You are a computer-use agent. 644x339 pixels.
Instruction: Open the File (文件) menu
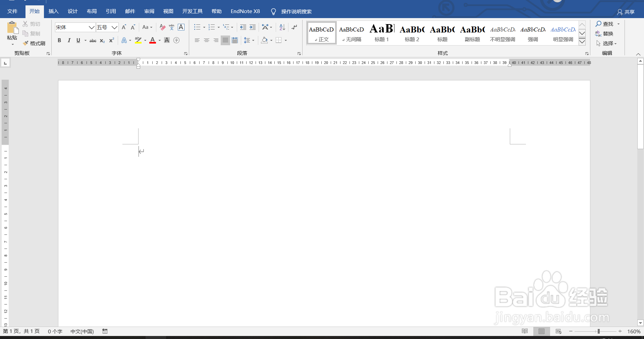pyautogui.click(x=12, y=11)
